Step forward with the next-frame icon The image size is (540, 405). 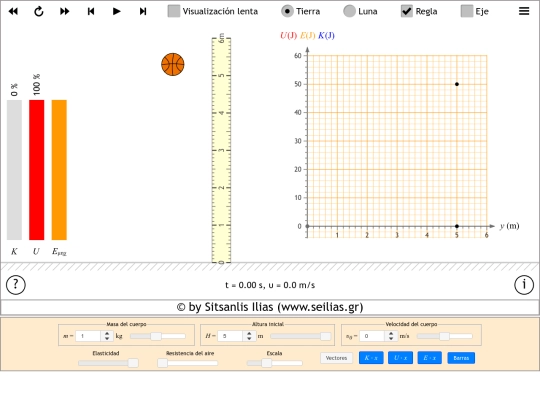143,11
